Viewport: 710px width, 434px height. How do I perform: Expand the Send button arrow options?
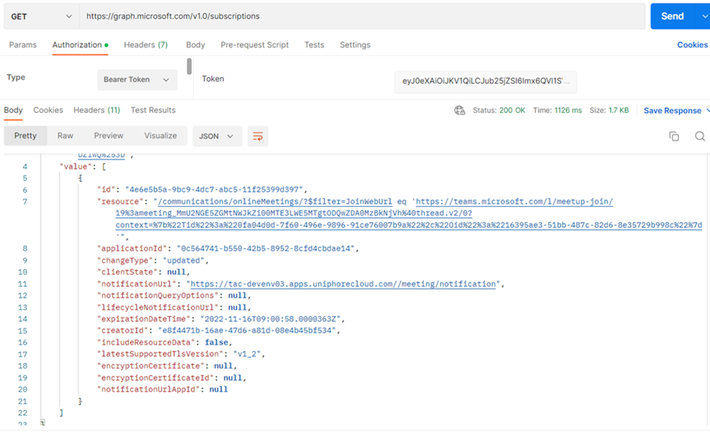click(704, 16)
